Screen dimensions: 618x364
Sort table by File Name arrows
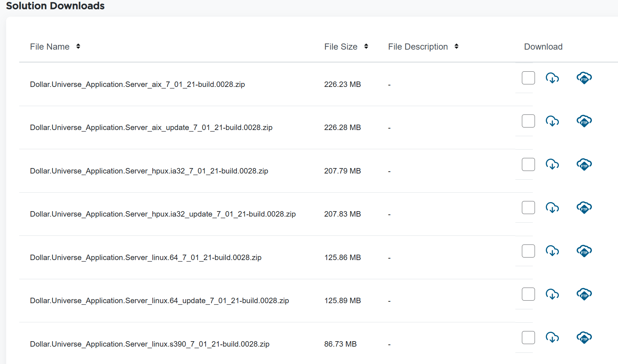pyautogui.click(x=78, y=46)
